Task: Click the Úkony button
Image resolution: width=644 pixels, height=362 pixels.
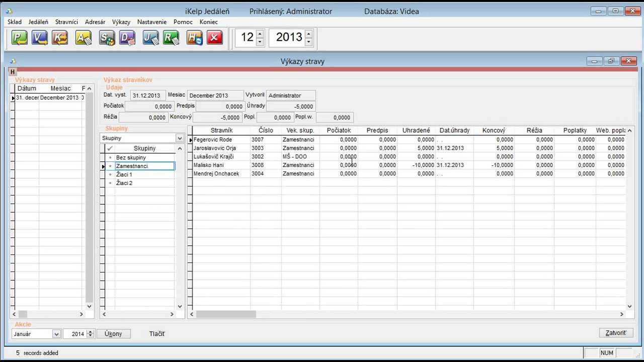Action: pos(113,334)
